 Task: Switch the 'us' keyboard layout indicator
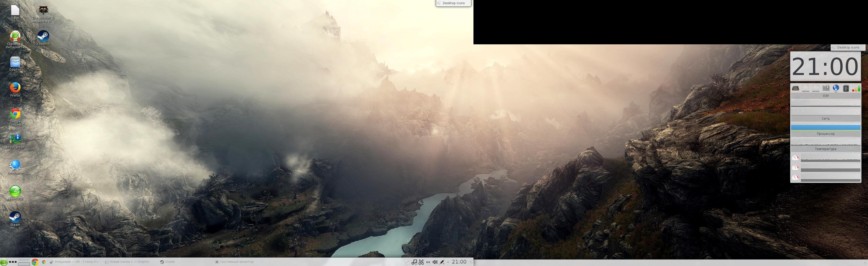pyautogui.click(x=428, y=262)
